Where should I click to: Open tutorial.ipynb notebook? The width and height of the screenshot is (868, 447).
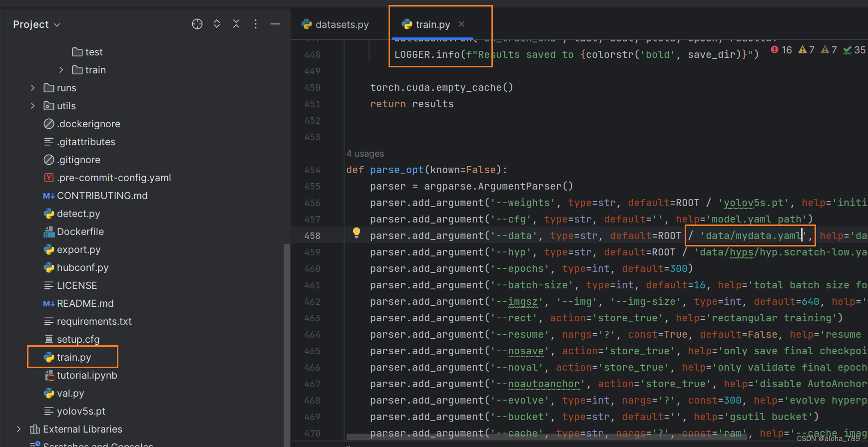coord(80,375)
